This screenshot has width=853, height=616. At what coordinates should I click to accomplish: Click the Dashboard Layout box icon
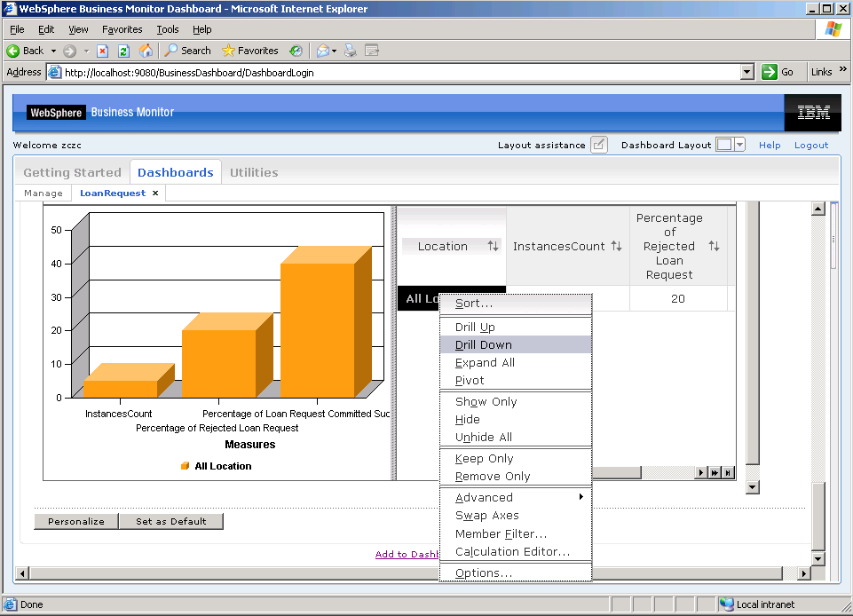click(724, 145)
